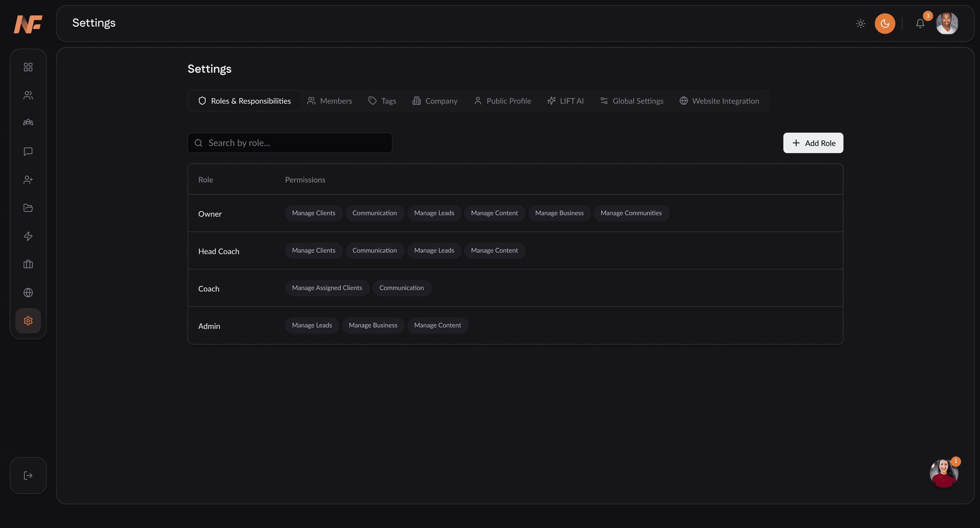This screenshot has height=528, width=980.
Task: Focus the Search by role field
Action: coord(290,143)
